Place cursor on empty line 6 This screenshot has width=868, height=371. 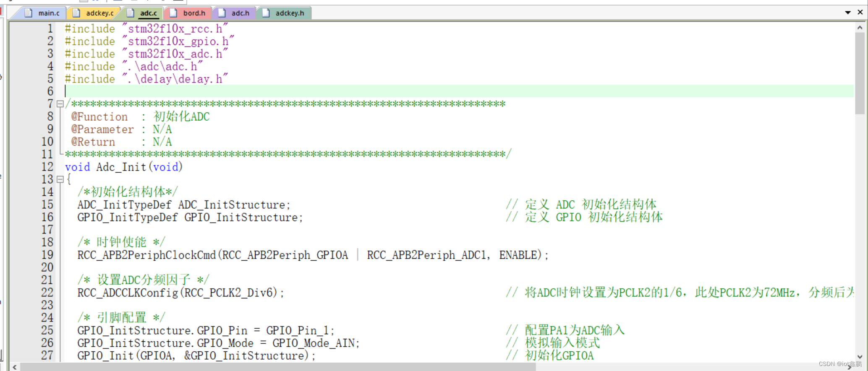(459, 91)
